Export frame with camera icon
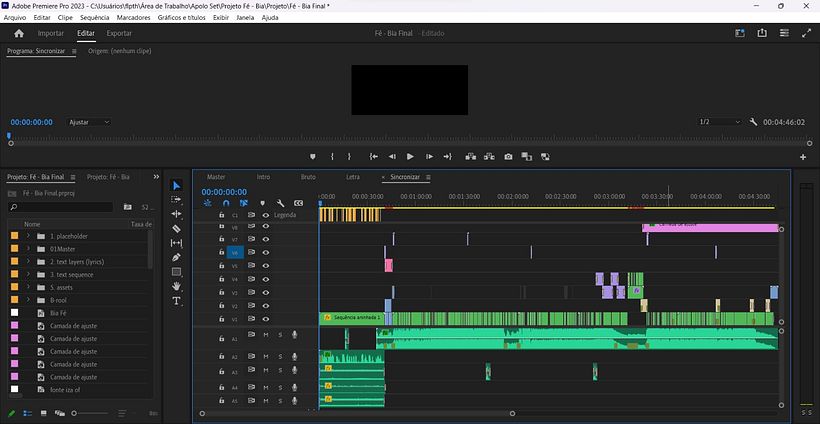This screenshot has height=424, width=820. 508,156
